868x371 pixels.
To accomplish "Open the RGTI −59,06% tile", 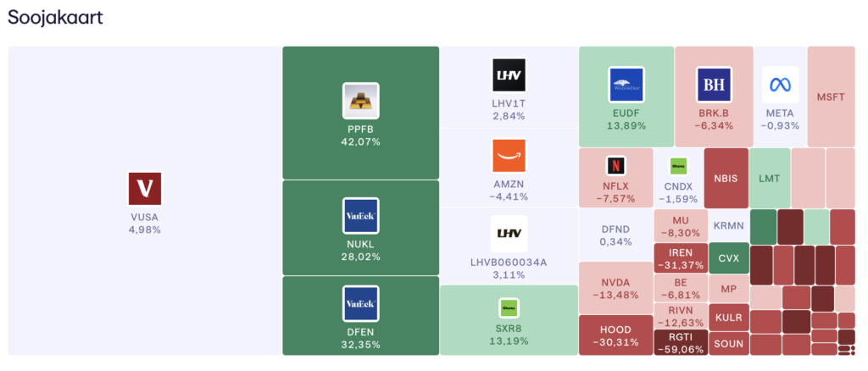I will (x=680, y=342).
